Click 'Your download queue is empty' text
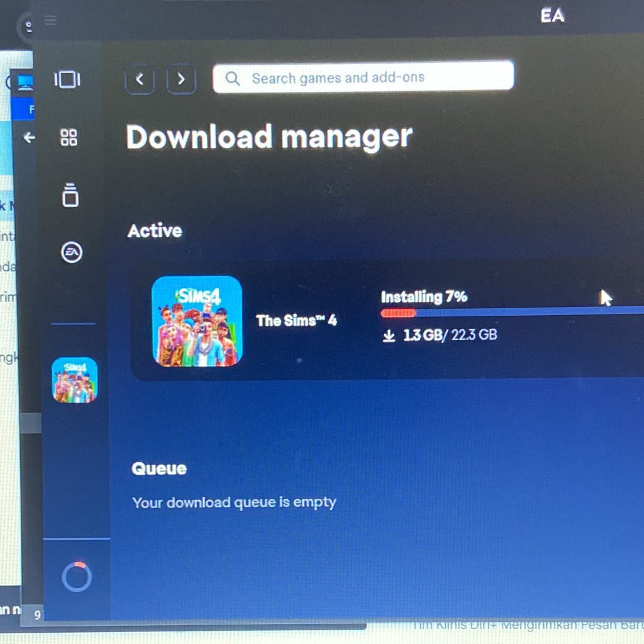Screen dimensions: 644x644 coord(235,502)
